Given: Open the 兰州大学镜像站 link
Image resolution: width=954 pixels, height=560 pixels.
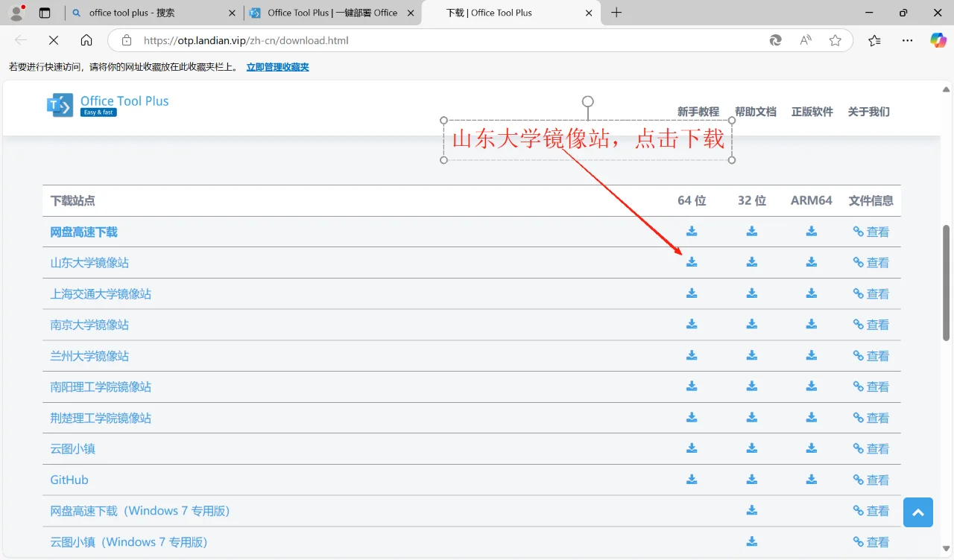Looking at the screenshot, I should [x=89, y=356].
